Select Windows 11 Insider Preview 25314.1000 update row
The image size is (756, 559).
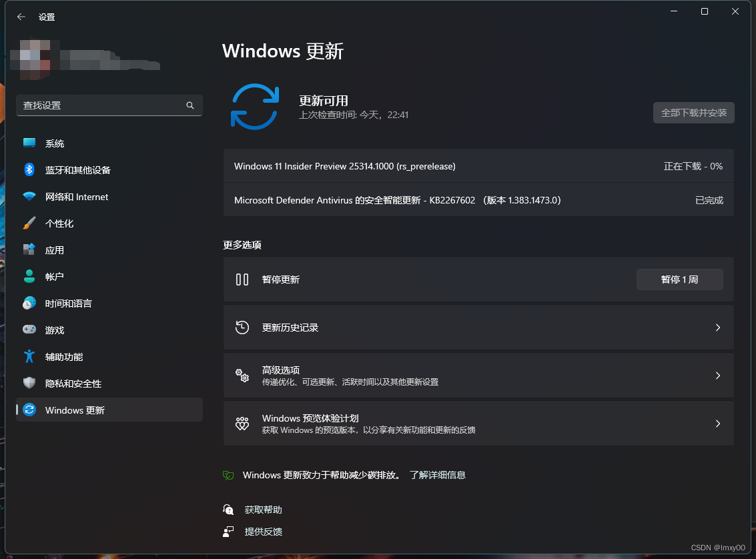(x=479, y=166)
